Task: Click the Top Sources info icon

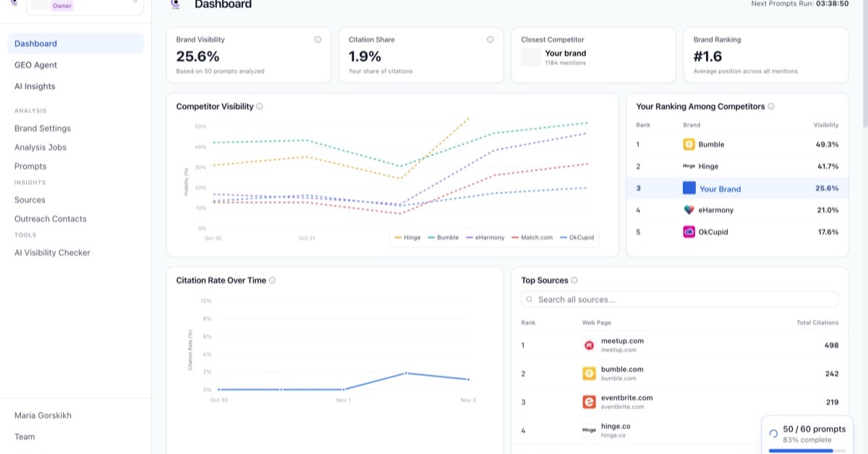Action: pos(574,280)
